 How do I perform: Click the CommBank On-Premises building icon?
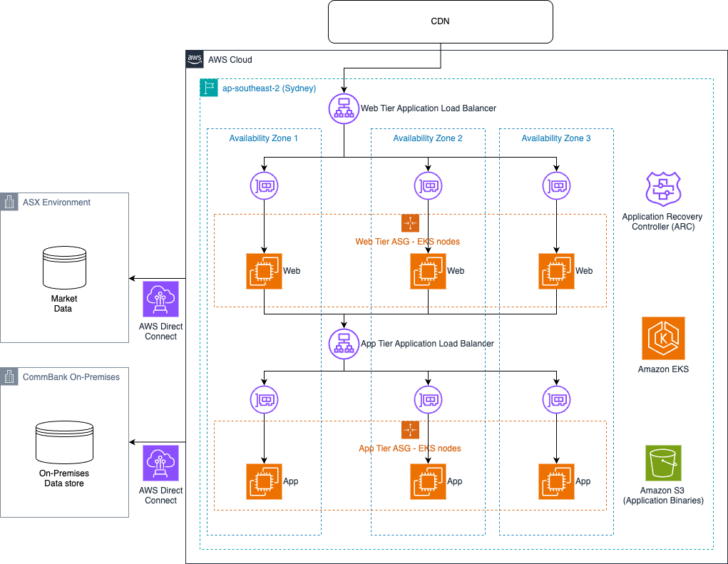click(x=9, y=376)
